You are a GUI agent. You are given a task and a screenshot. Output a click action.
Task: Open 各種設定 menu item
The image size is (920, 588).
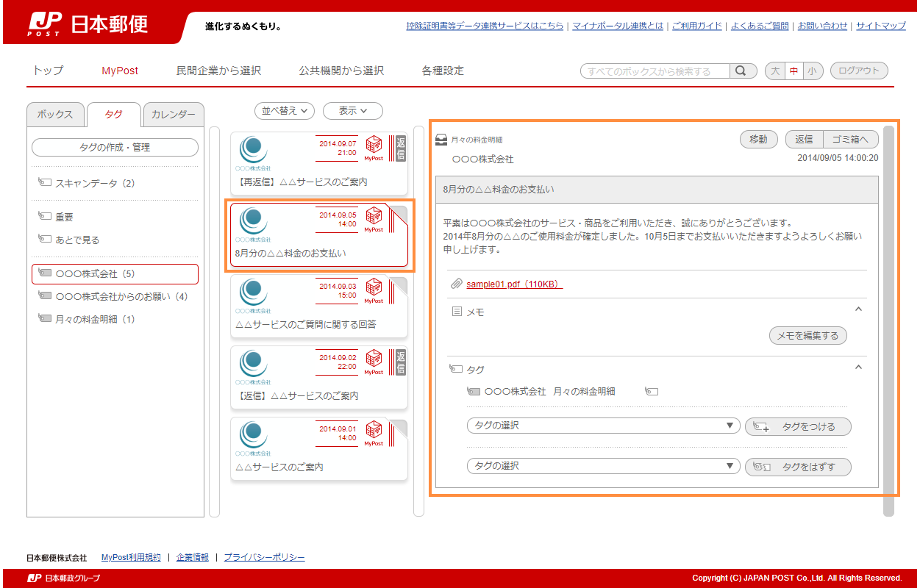coord(443,71)
